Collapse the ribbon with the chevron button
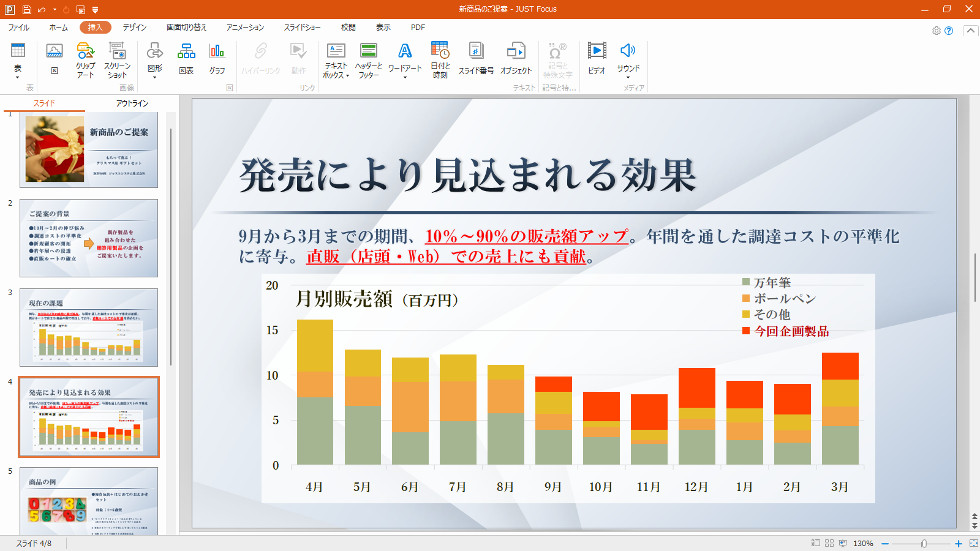The image size is (980, 551). (970, 31)
